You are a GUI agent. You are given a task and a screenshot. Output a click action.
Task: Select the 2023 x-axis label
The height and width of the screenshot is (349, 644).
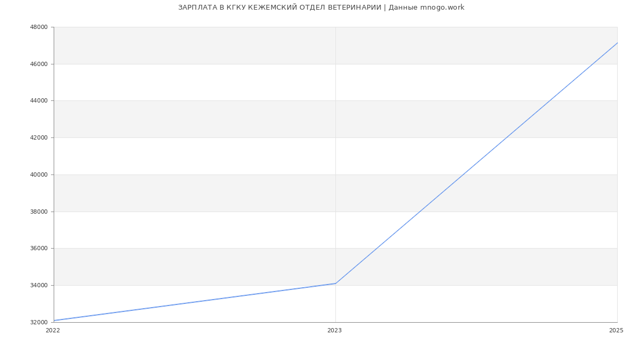(334, 330)
